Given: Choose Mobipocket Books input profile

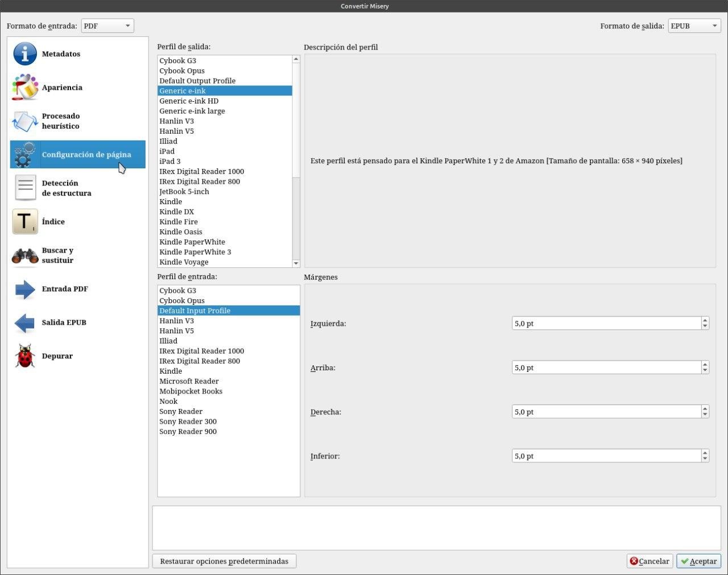Looking at the screenshot, I should 229,391.
